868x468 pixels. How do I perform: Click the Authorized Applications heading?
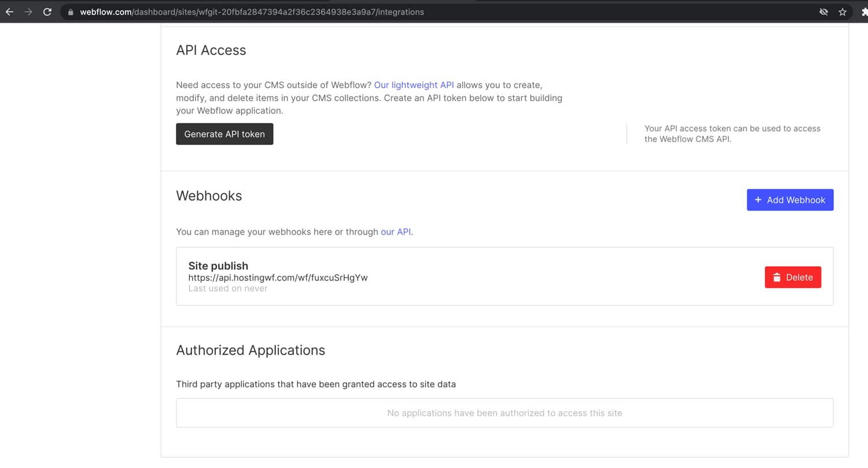pos(251,350)
